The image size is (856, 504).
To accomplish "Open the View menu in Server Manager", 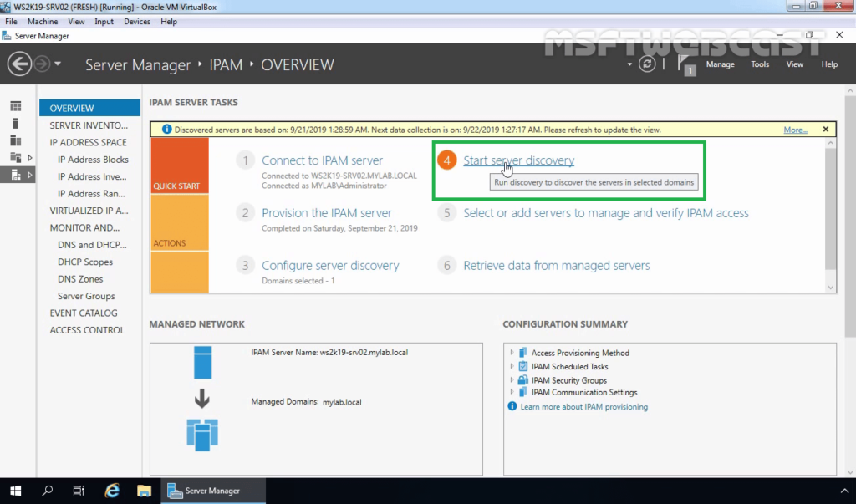I will click(x=794, y=64).
